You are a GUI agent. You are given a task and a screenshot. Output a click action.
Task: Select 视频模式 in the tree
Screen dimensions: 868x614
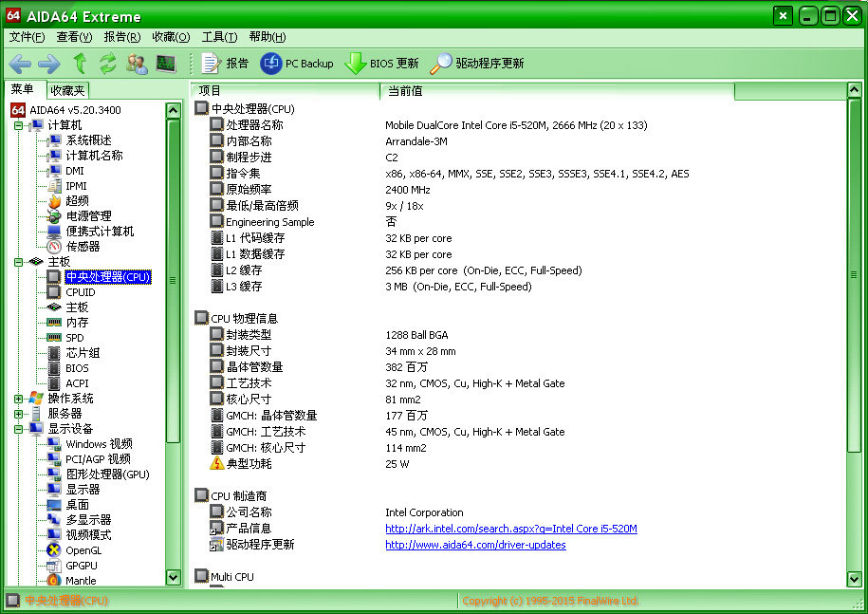pyautogui.click(x=80, y=535)
